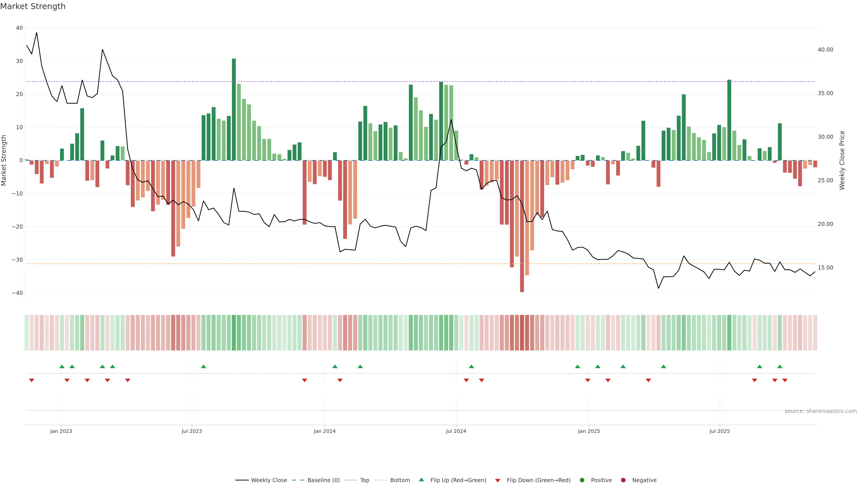868x488 pixels.
Task: Click first red flip-down triangle at far left
Action: tap(32, 380)
